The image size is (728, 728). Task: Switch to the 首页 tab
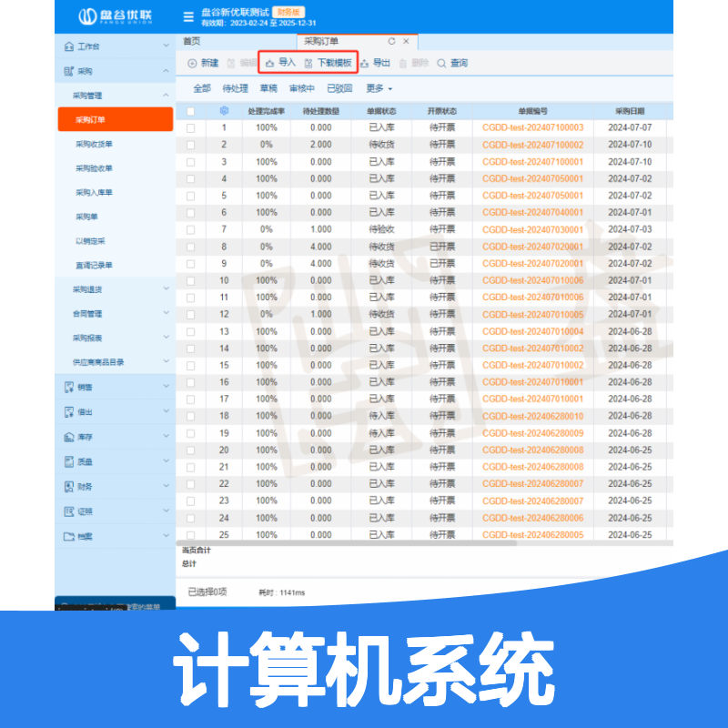[x=192, y=41]
